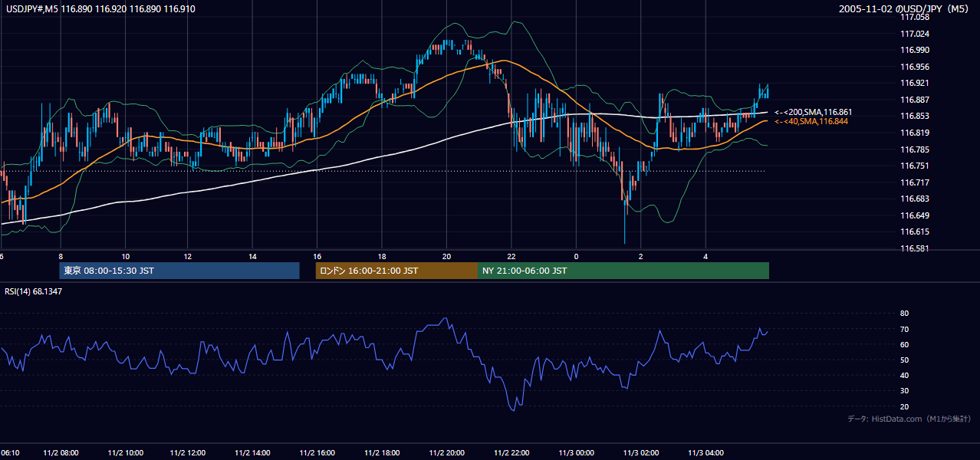Click the 11/2 14:00 bottom time label
980x460 pixels.
click(252, 453)
